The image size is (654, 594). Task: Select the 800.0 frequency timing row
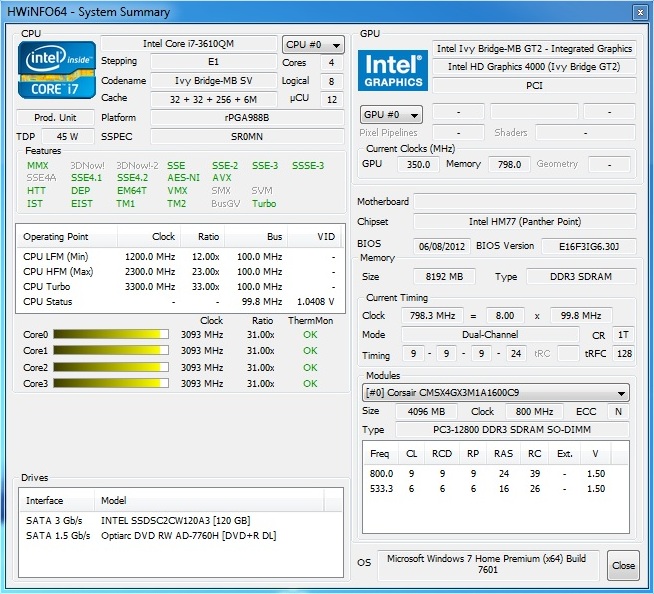pos(496,473)
